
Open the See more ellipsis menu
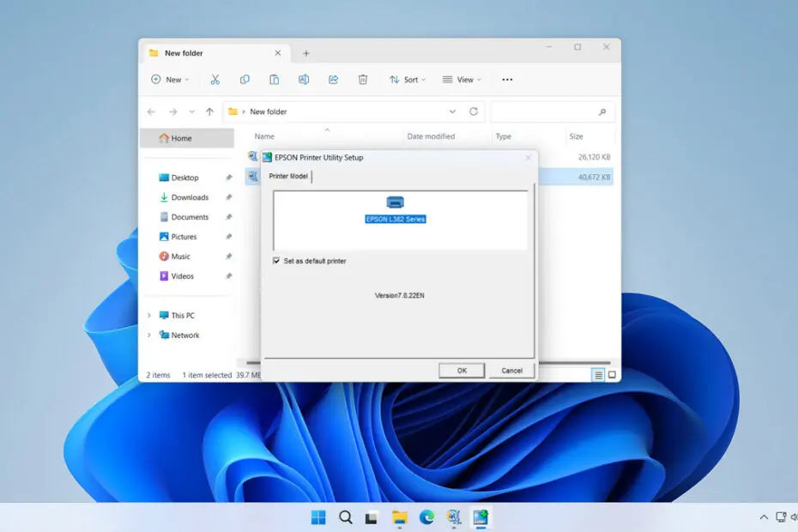pyautogui.click(x=507, y=80)
